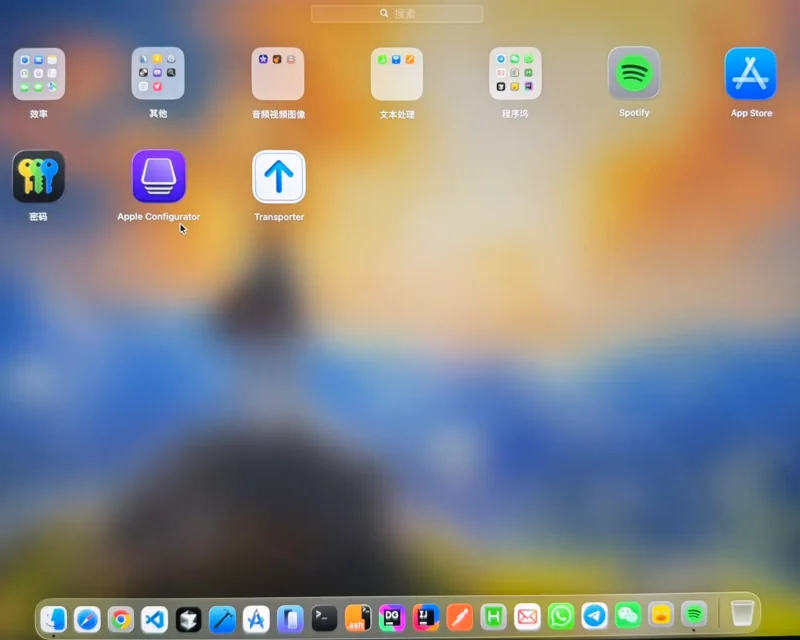Image resolution: width=800 pixels, height=640 pixels.
Task: Open the 音频视频图像 folder
Action: tap(278, 74)
